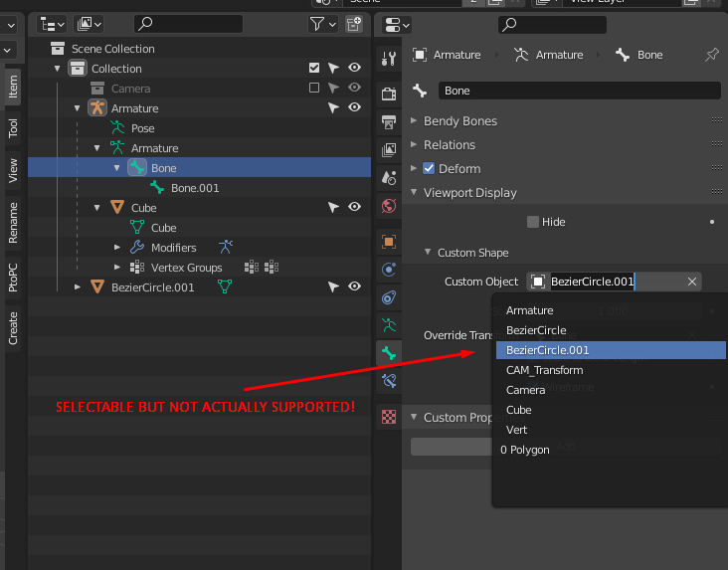Expand the Bendy Bones panel
The width and height of the screenshot is (728, 570).
pyautogui.click(x=414, y=120)
